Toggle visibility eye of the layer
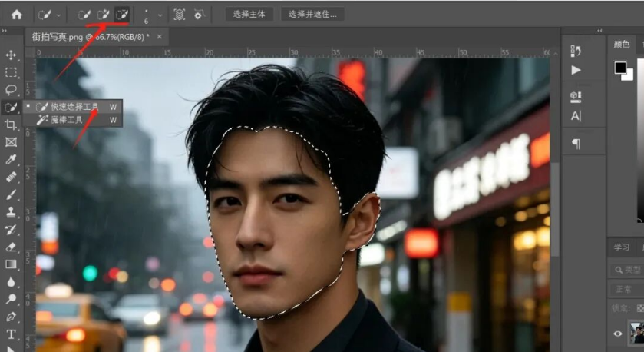The image size is (644, 352). (618, 334)
